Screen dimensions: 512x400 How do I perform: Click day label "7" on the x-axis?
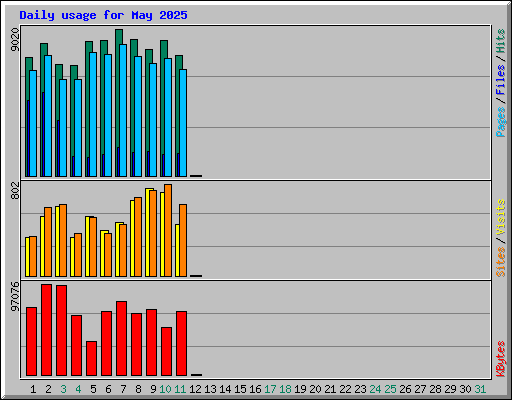click(x=123, y=389)
